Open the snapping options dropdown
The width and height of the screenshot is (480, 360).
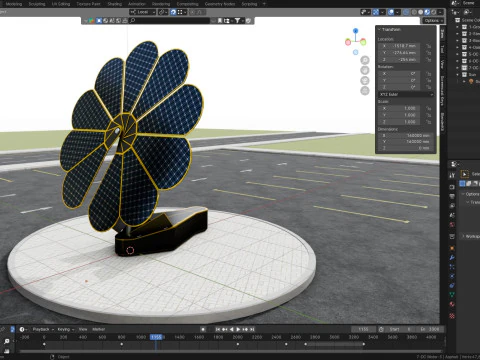182,12
